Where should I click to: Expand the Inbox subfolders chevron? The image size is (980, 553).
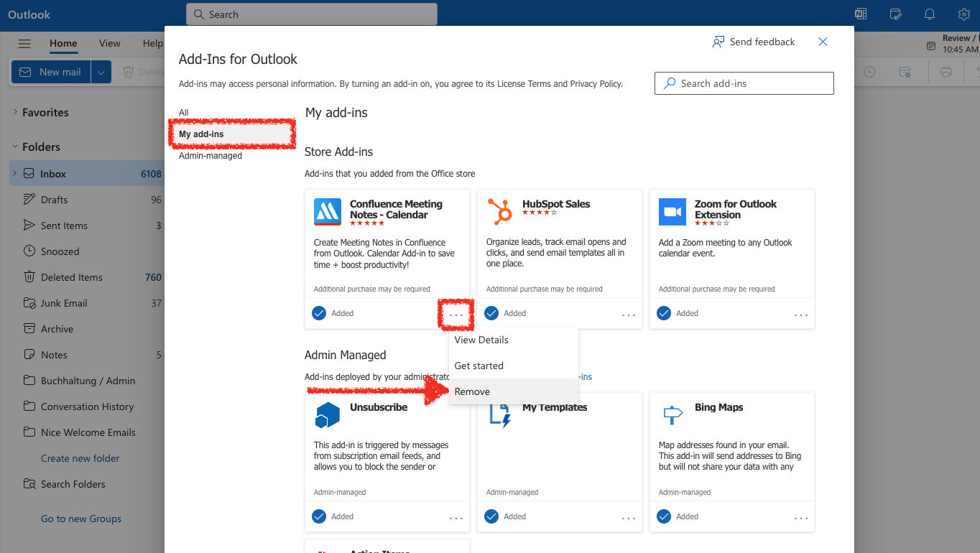pos(15,174)
